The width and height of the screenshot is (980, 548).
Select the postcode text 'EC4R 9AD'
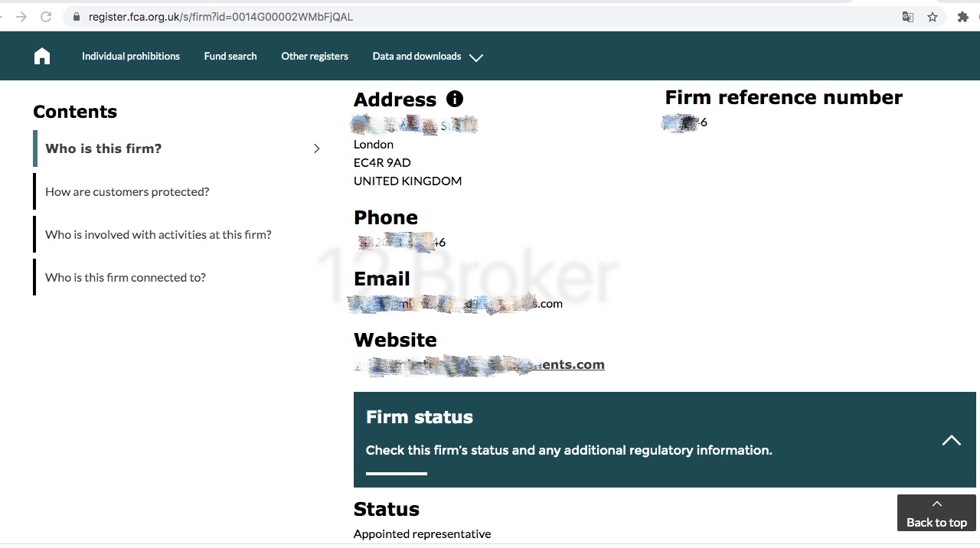(x=382, y=162)
